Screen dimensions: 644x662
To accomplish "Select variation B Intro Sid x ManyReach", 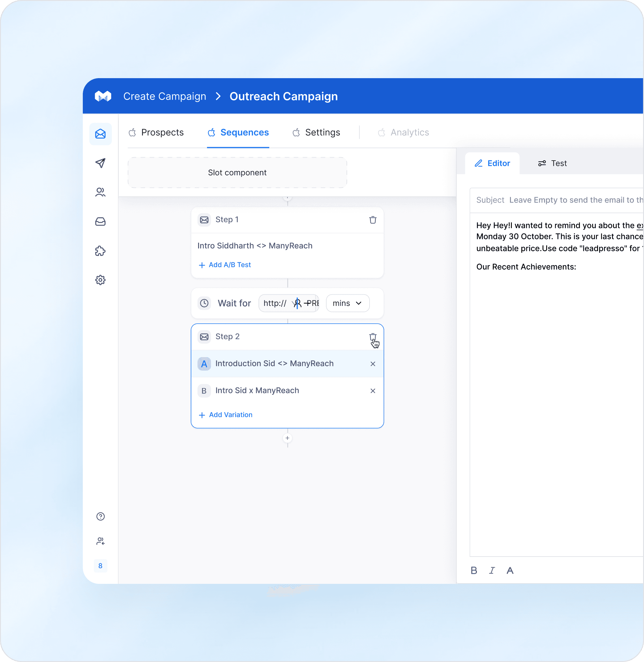I will click(257, 390).
